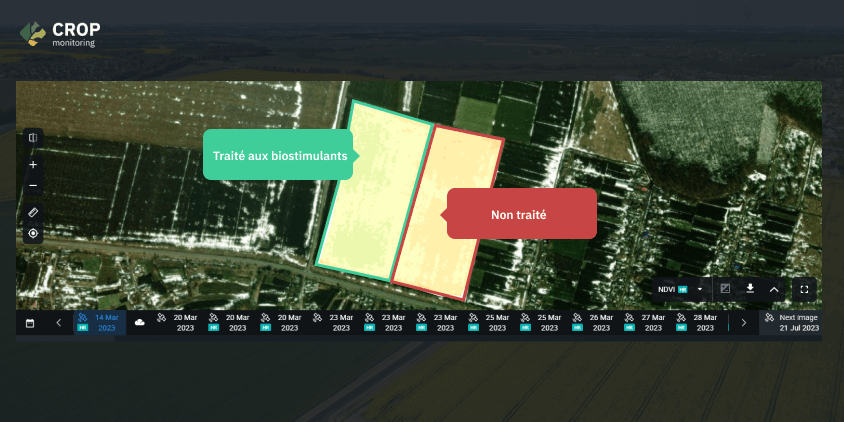The width and height of the screenshot is (844, 422).
Task: Select the 14 Mar 2023 image
Action: pyautogui.click(x=100, y=323)
